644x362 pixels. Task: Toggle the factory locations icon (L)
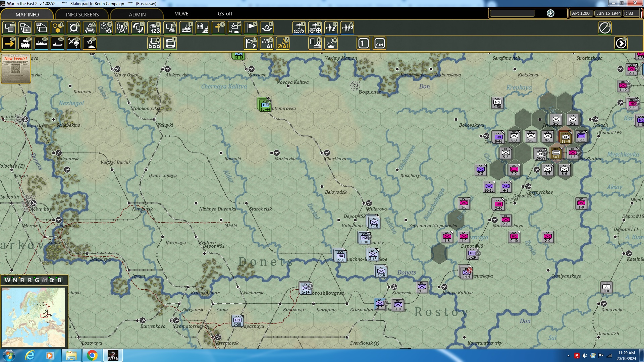[x=186, y=28]
